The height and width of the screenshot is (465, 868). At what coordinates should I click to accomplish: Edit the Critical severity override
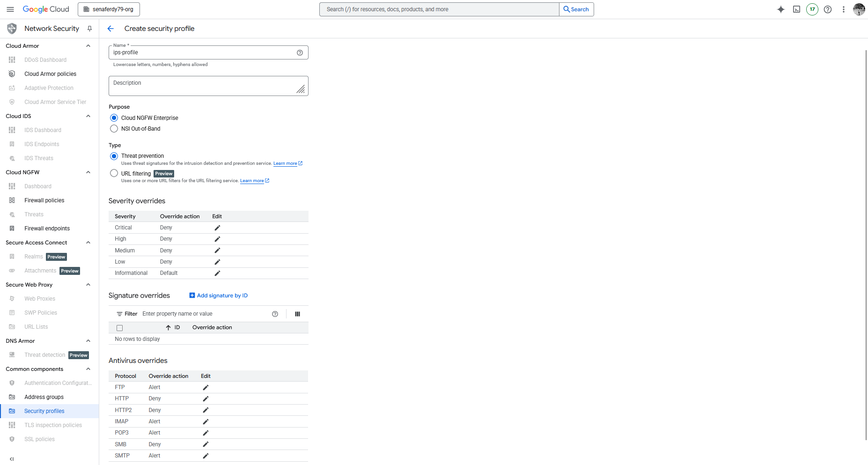tap(217, 228)
